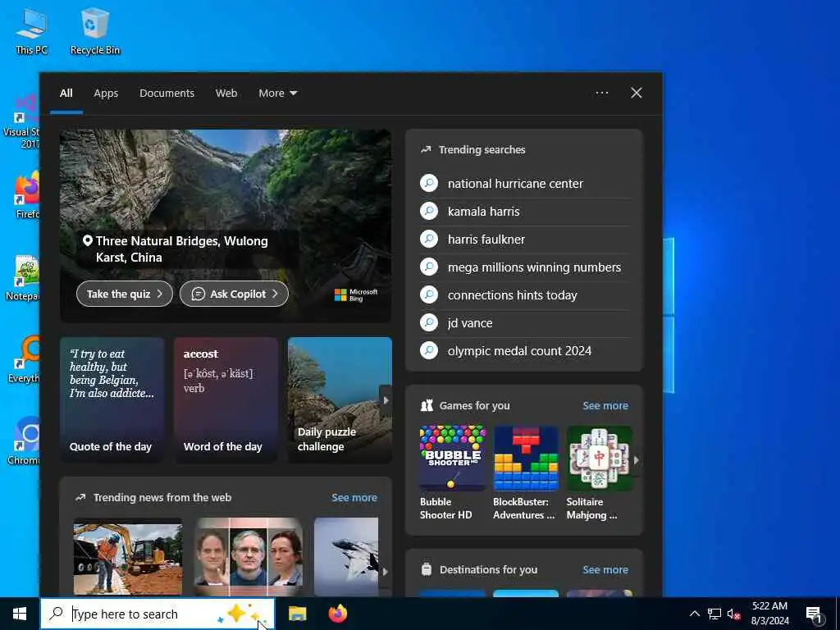Open the three-dot options menu
The width and height of the screenshot is (840, 630).
[601, 94]
